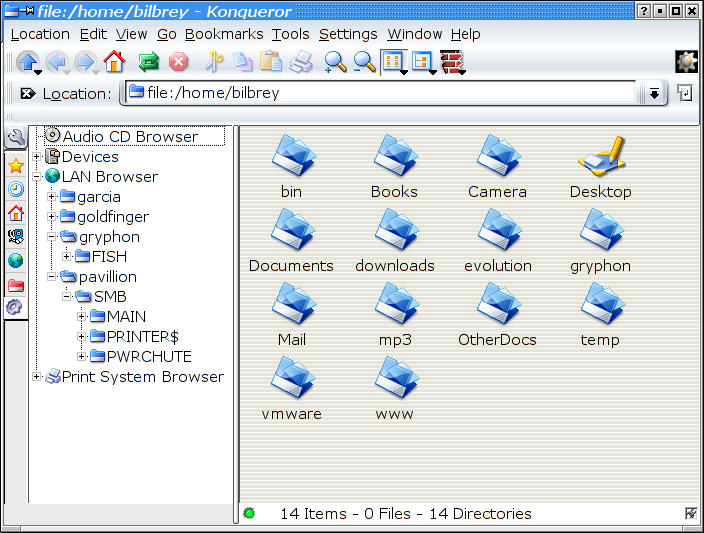Open the sidebar configure wrench tab
The image size is (704, 533).
pyautogui.click(x=16, y=137)
